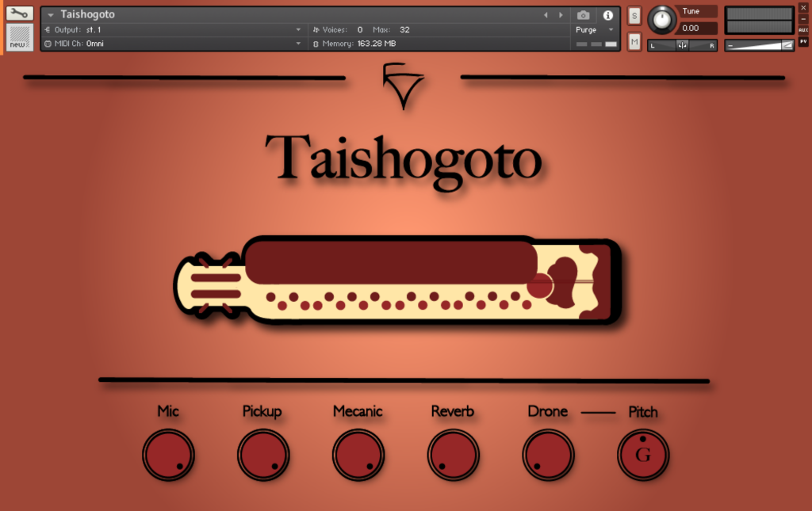This screenshot has width=812, height=511.
Task: Click the large Taishogoto title text
Action: (404, 162)
